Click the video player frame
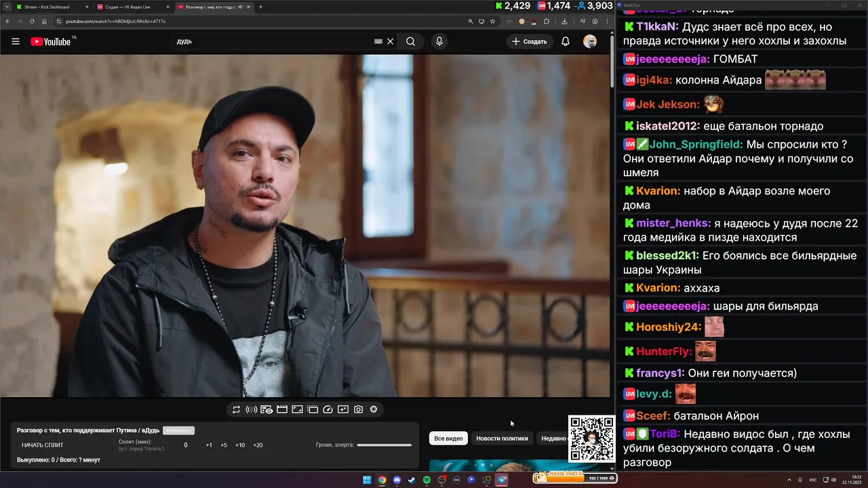 [305, 226]
